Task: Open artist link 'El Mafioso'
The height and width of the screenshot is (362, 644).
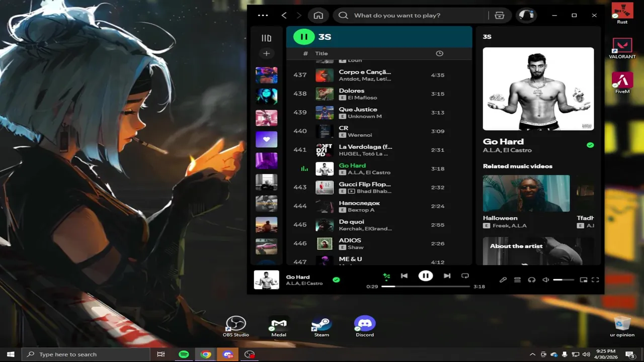Action: (362, 98)
